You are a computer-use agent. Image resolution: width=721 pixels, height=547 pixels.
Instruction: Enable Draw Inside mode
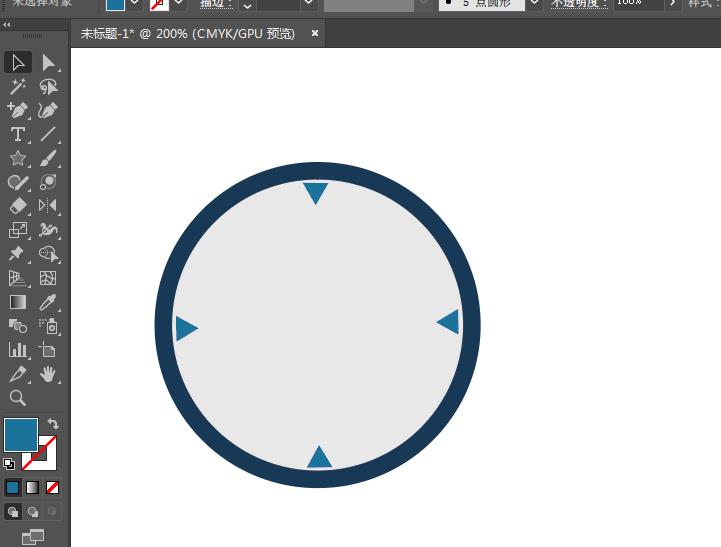[52, 512]
